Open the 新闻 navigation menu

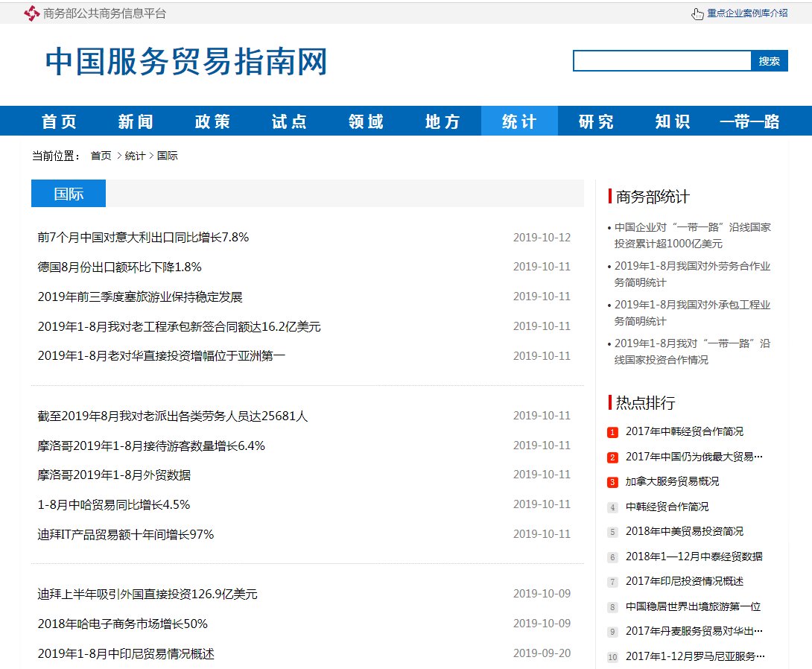click(x=136, y=121)
